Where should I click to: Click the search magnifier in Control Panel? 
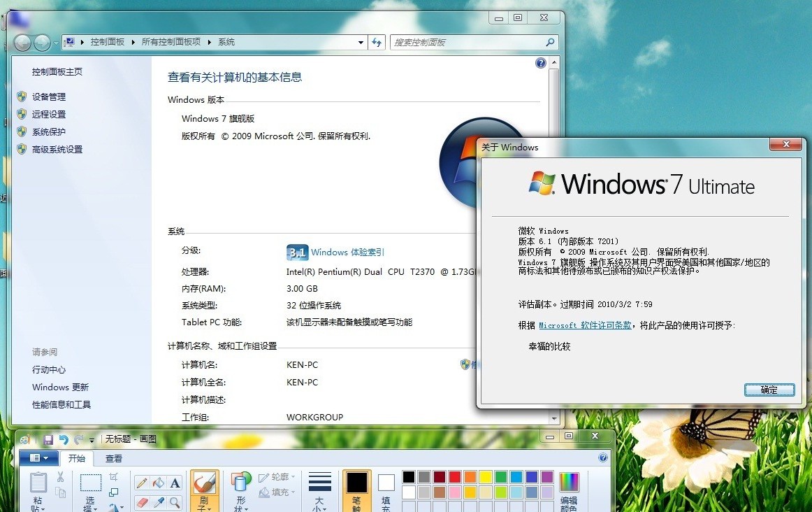[x=550, y=43]
